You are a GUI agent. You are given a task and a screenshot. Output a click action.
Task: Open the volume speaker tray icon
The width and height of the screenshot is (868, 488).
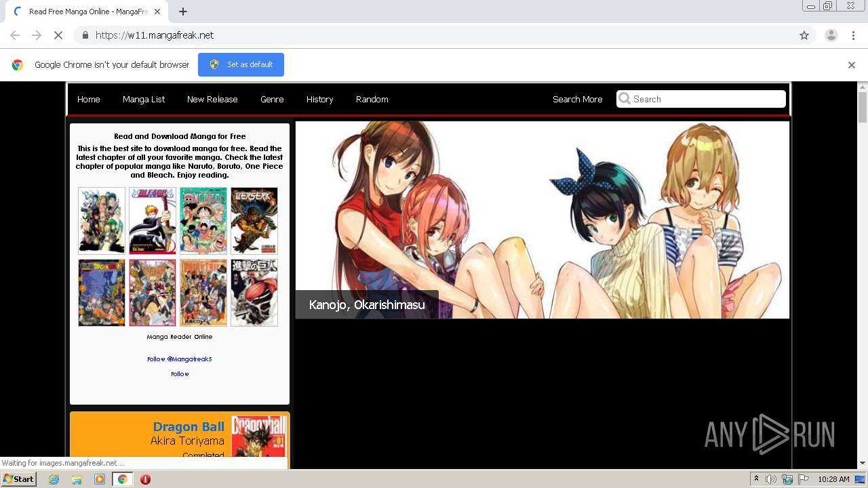click(771, 479)
